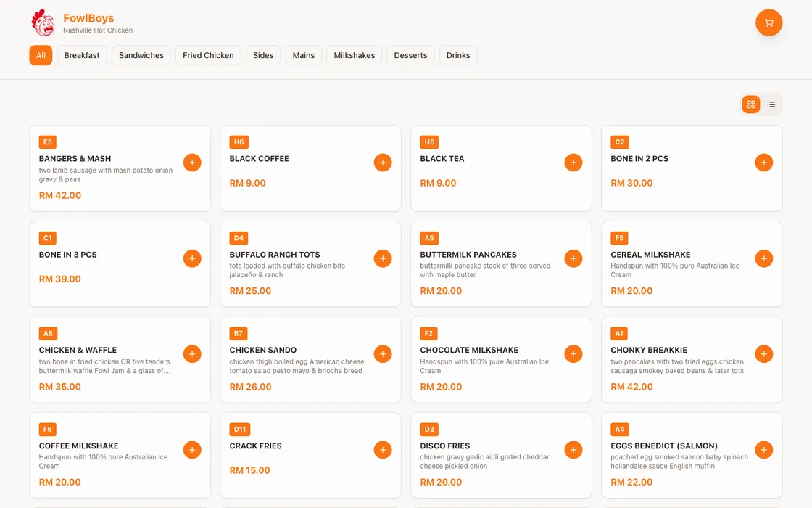The width and height of the screenshot is (812, 508).
Task: Add Chicken Sando to cart
Action: (383, 354)
